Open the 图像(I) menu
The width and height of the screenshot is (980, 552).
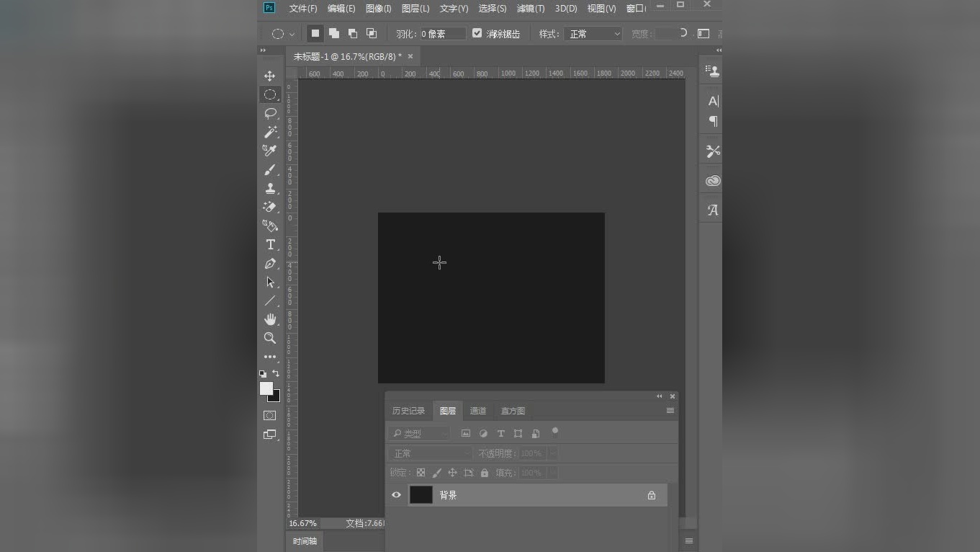click(x=379, y=9)
